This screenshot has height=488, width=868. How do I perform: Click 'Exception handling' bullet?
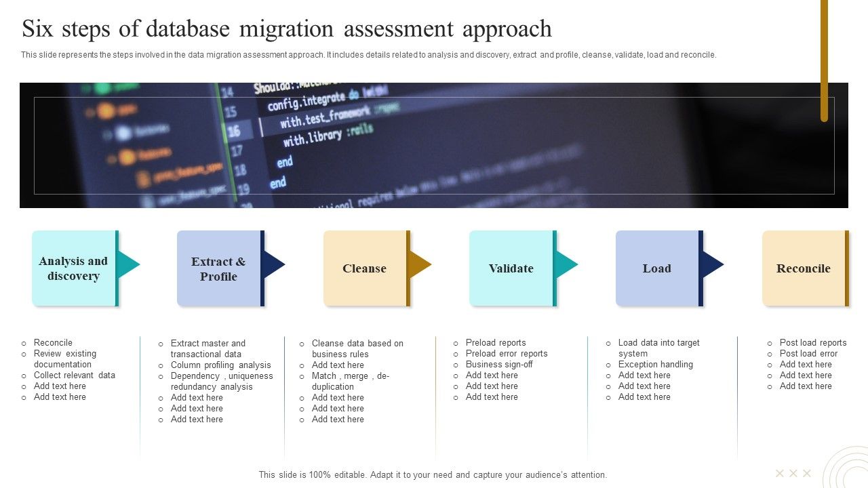[x=656, y=365]
